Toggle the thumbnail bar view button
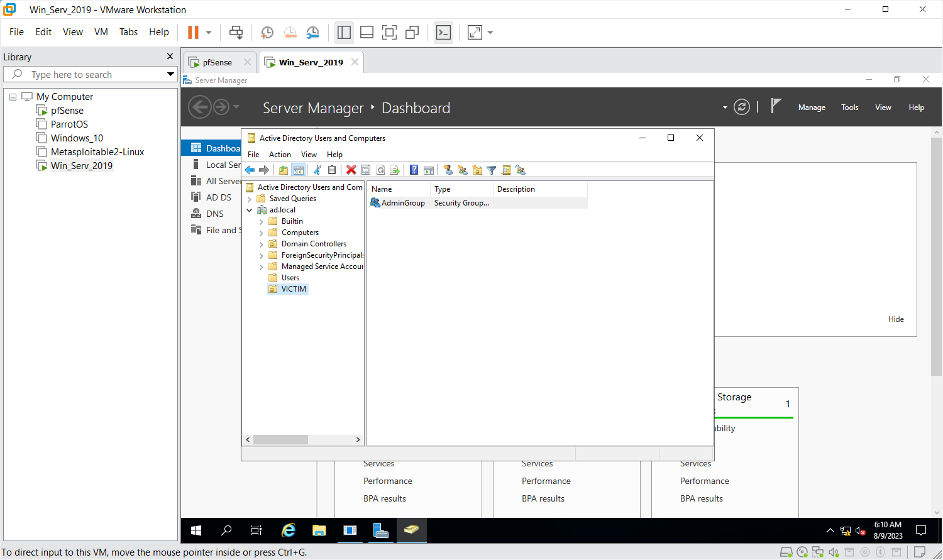The width and height of the screenshot is (943, 560). [367, 33]
